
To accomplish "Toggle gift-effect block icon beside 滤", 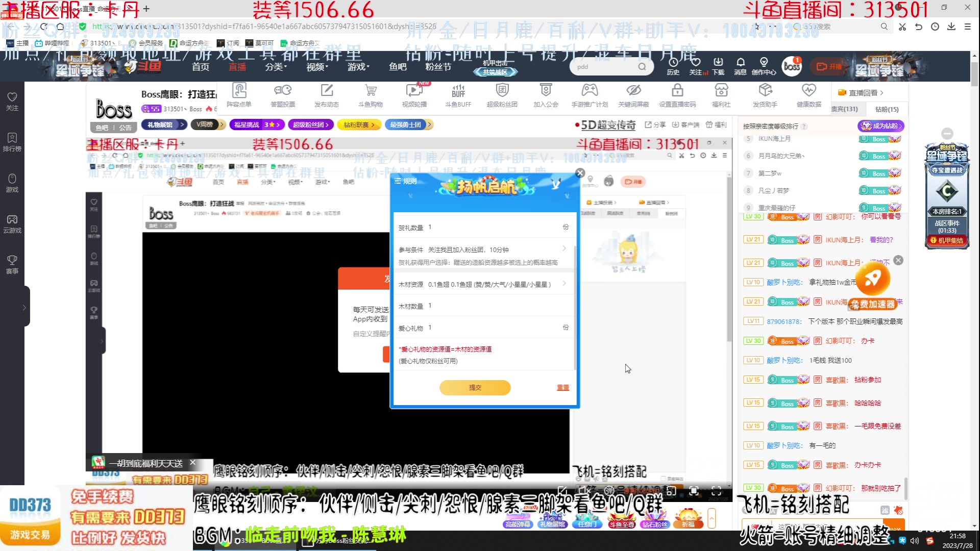I will 898,510.
